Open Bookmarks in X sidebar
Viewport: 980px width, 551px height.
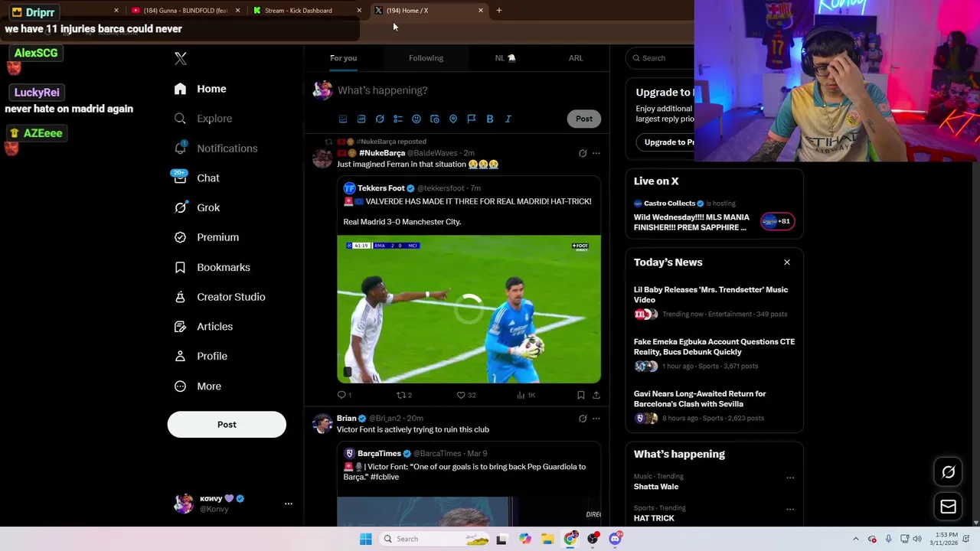[212, 267]
